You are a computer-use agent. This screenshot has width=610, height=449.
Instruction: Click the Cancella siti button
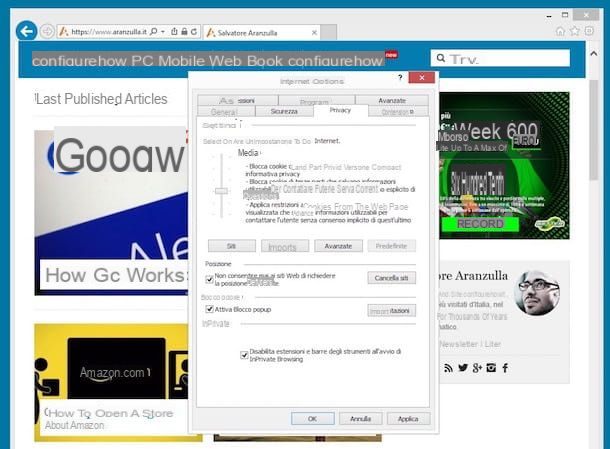[x=391, y=278]
